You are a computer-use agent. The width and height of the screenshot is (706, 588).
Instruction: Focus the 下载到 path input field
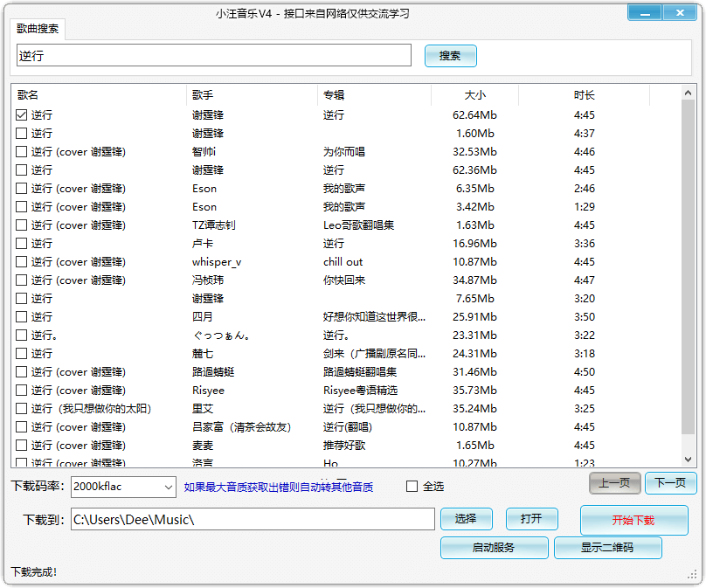pos(253,520)
